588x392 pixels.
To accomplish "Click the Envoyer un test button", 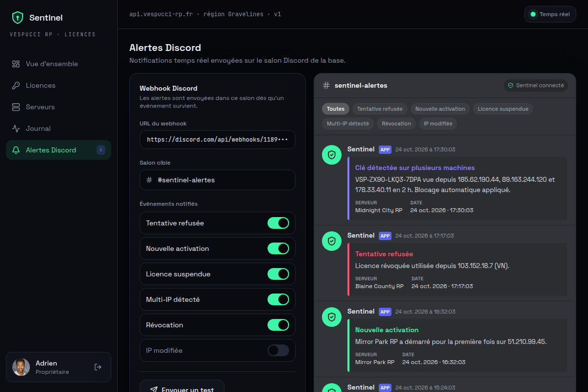I will pos(182,386).
